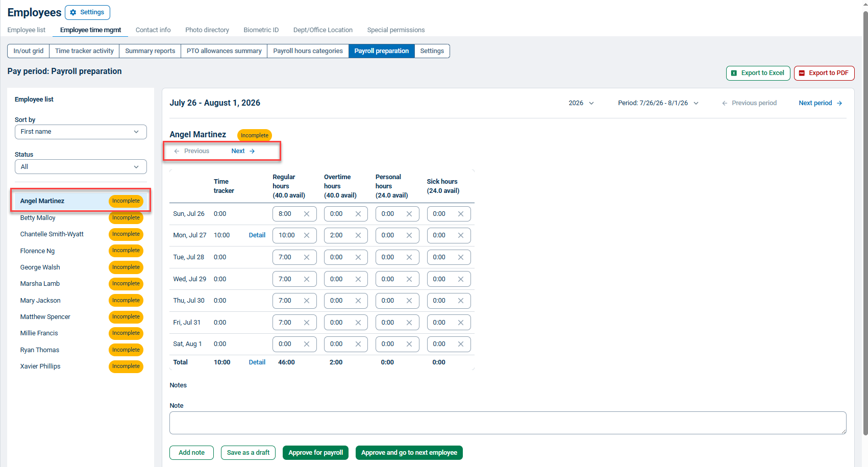868x467 pixels.
Task: Clear Tue, Jul 28 regular hours with X
Action: pyautogui.click(x=307, y=257)
